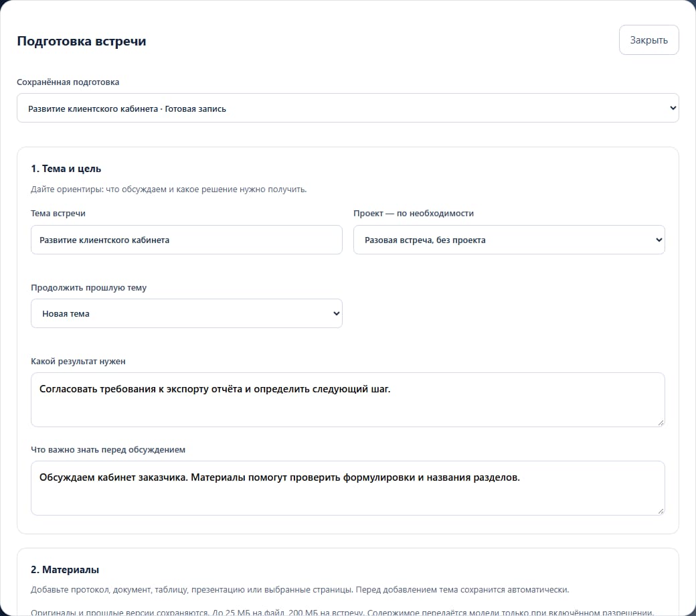Click the Тема встречи input field
This screenshot has height=616, width=696.
coord(187,240)
